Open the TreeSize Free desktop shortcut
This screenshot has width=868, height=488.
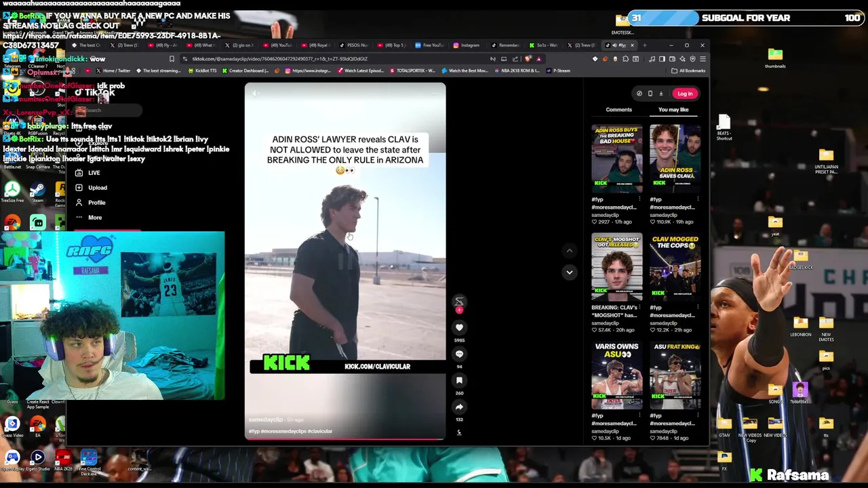[x=12, y=192]
